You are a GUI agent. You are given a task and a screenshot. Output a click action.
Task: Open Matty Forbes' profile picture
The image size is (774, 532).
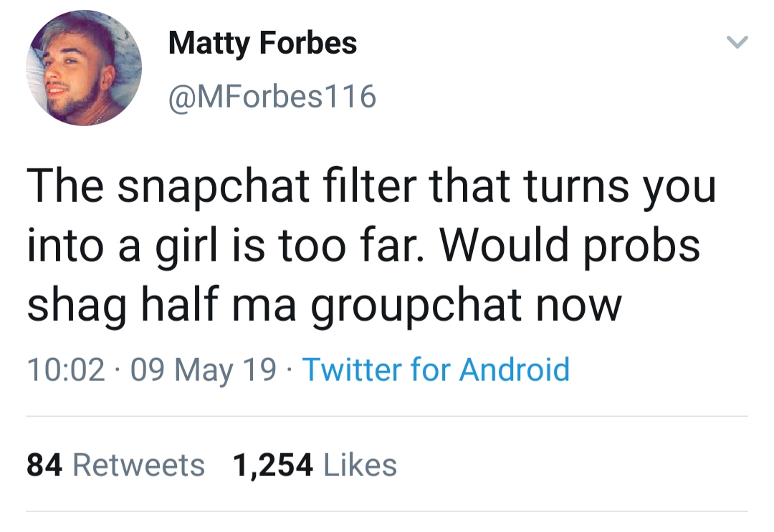[x=84, y=68]
